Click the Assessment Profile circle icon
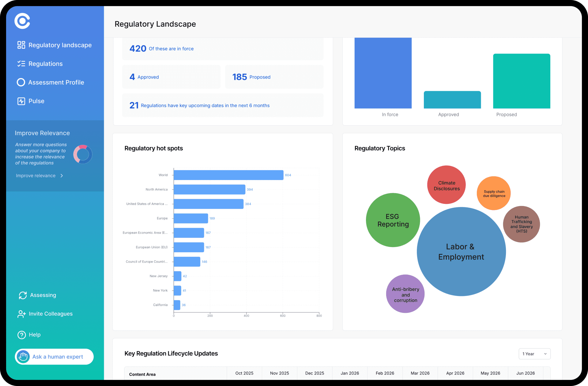The width and height of the screenshot is (588, 386). (21, 82)
